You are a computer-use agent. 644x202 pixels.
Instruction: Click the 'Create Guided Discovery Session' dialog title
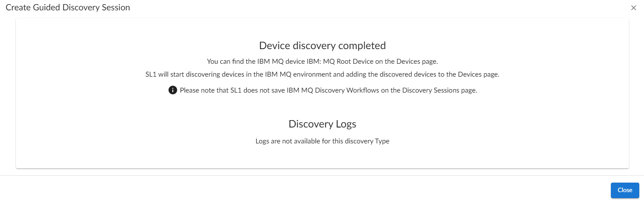[67, 7]
